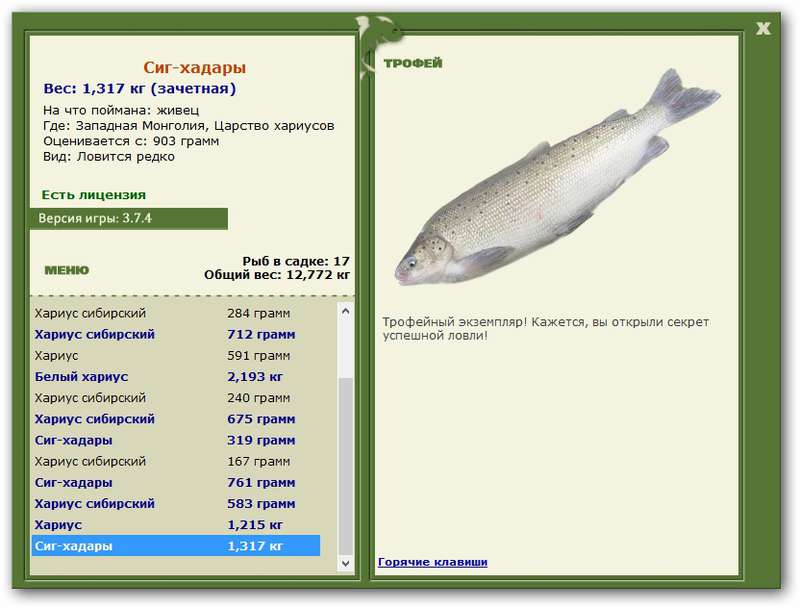
Task: Click the Есть лицензия label
Action: pyautogui.click(x=94, y=195)
